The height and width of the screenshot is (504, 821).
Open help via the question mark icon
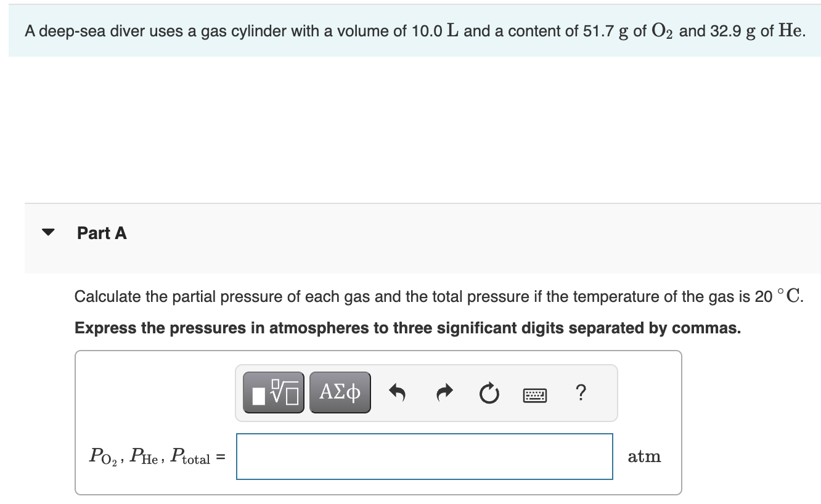pos(580,392)
